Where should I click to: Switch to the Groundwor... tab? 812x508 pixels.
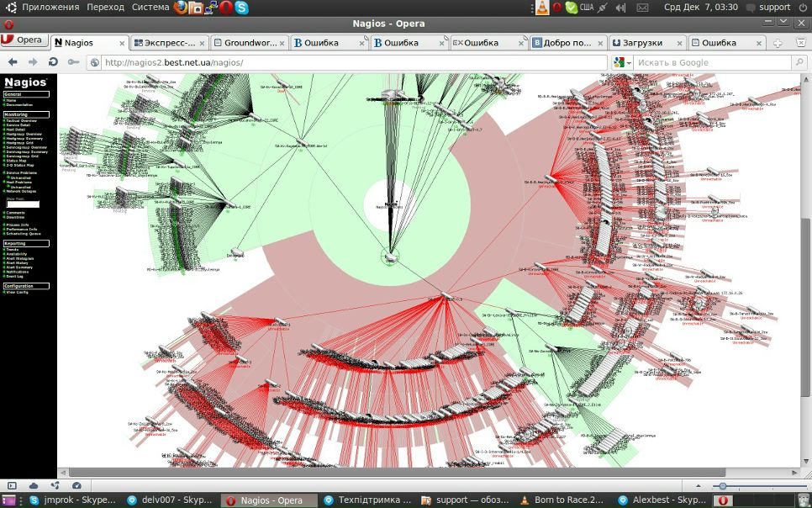pos(248,42)
